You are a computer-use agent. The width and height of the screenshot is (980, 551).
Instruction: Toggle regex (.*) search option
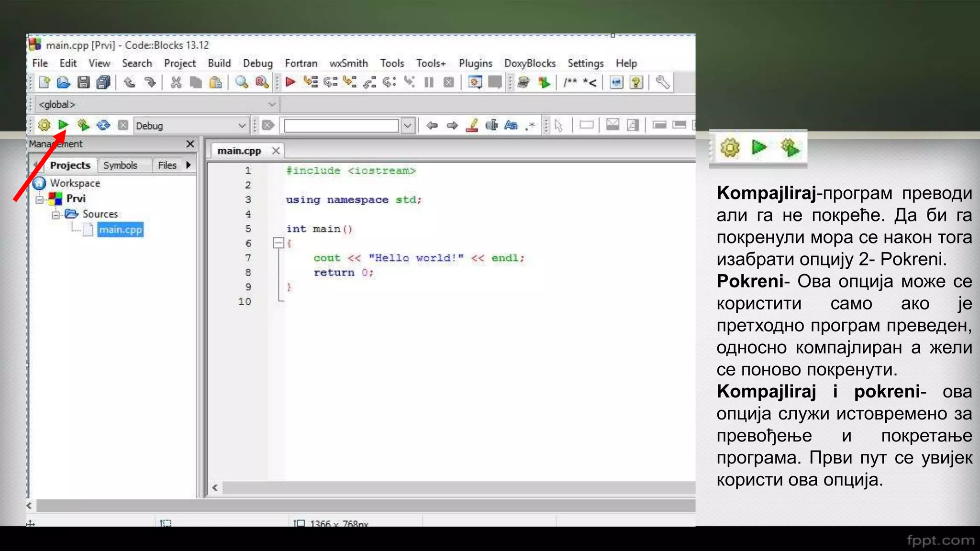(530, 125)
